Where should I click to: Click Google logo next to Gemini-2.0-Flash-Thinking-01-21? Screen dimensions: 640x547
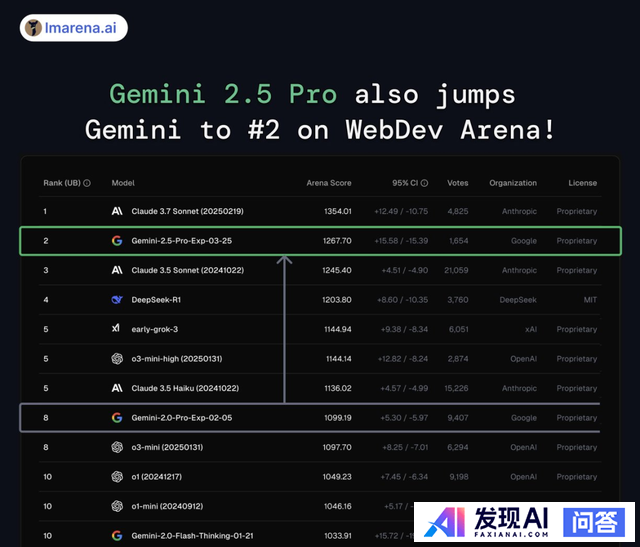coord(117,536)
